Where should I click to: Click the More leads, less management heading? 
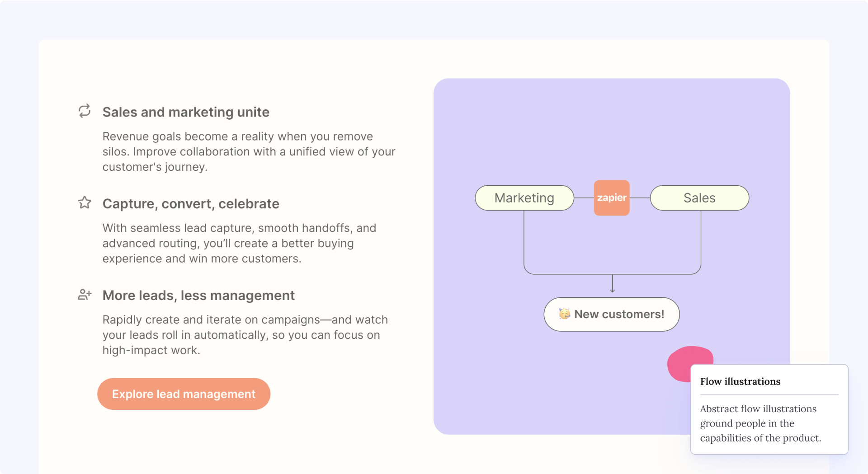click(198, 296)
